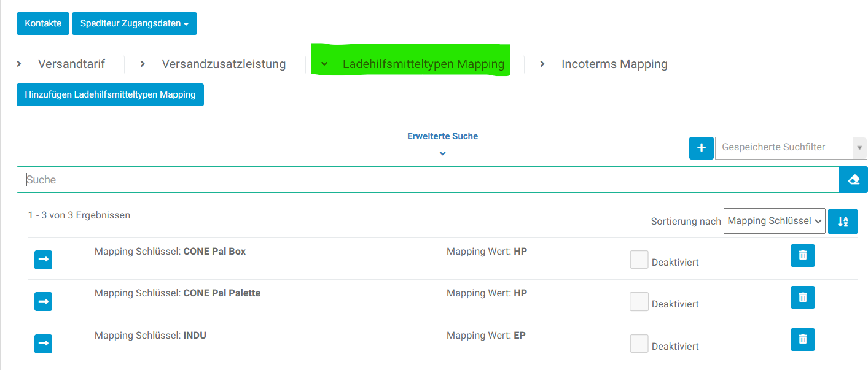
Task: Toggle the sort direction icon
Action: click(842, 222)
